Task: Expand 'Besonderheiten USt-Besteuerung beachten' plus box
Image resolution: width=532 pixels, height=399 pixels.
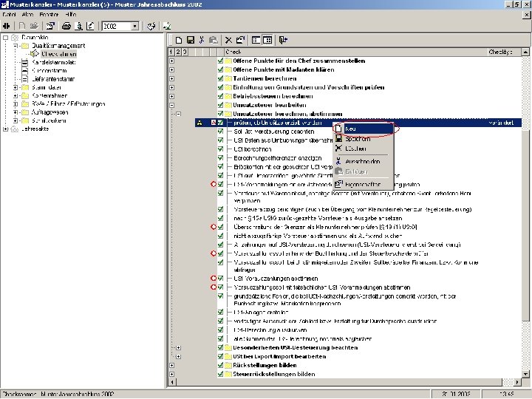Action: click(179, 348)
